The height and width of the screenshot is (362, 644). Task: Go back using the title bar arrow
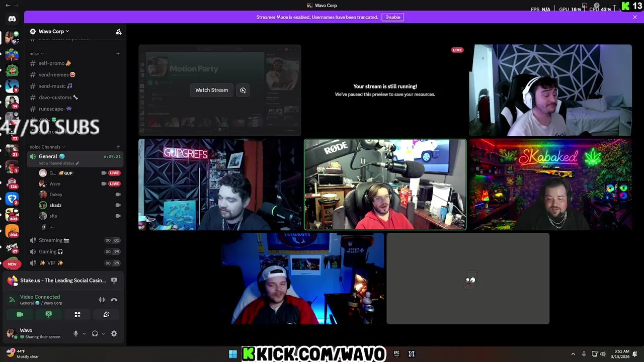pos(8,5)
